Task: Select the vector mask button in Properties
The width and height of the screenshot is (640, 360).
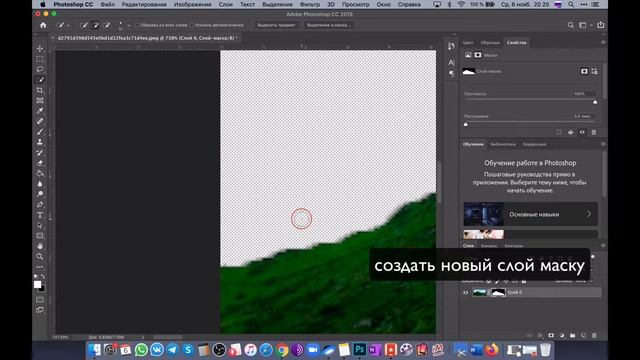Action: point(595,71)
